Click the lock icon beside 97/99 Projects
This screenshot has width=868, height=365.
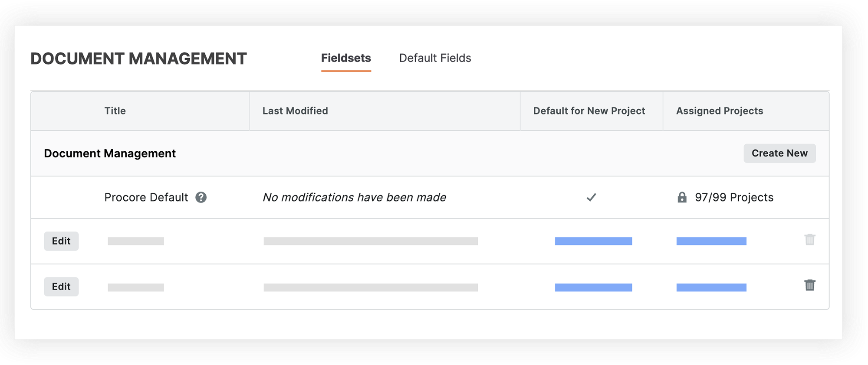click(682, 198)
